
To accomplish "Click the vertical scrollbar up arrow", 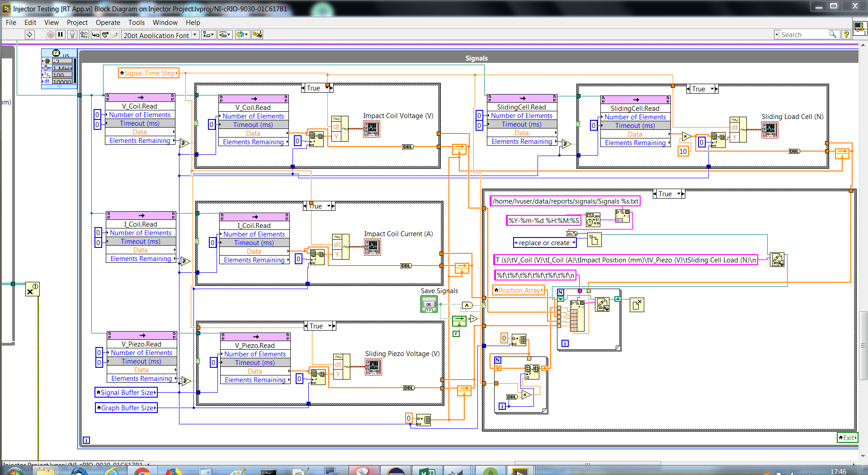I will [x=863, y=46].
